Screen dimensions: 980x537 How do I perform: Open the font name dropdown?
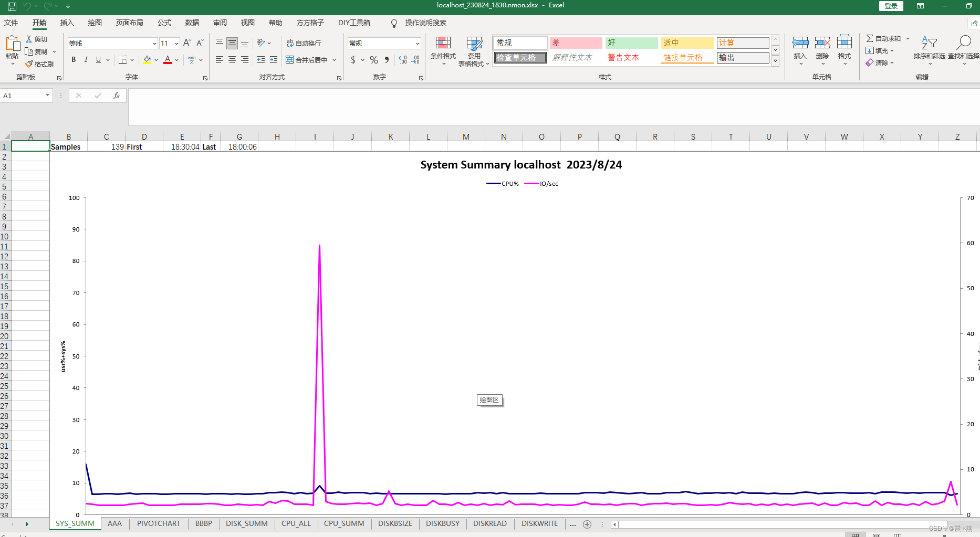pos(154,44)
